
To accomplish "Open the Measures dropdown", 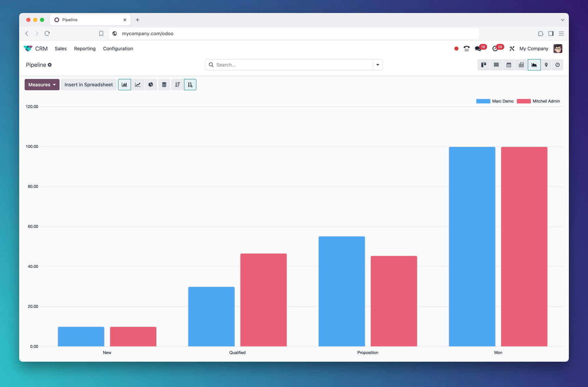I will coord(42,84).
